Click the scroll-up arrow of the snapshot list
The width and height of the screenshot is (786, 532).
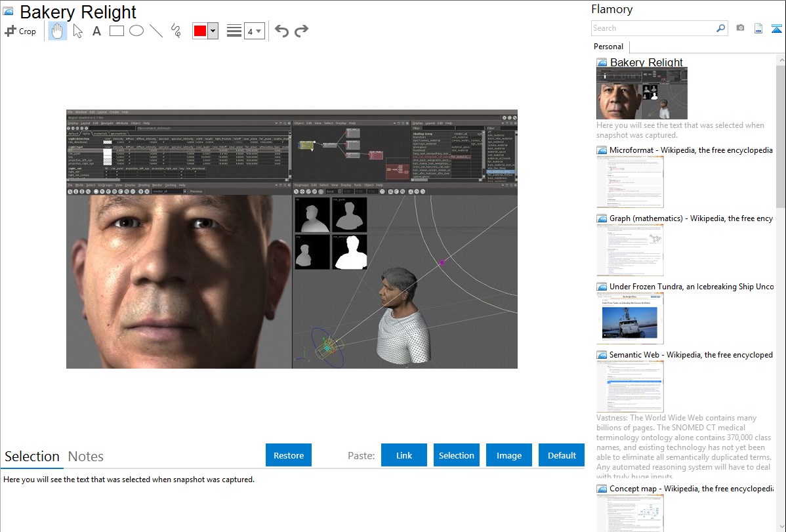pos(781,60)
